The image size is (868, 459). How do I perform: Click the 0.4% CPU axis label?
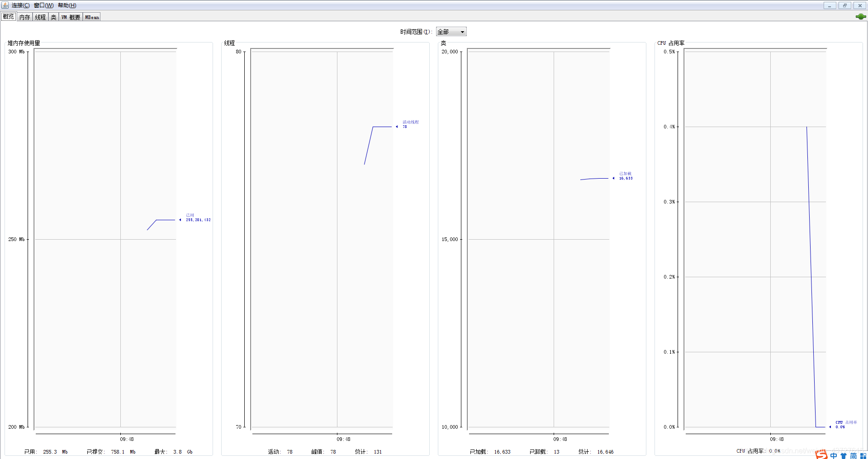click(x=669, y=127)
